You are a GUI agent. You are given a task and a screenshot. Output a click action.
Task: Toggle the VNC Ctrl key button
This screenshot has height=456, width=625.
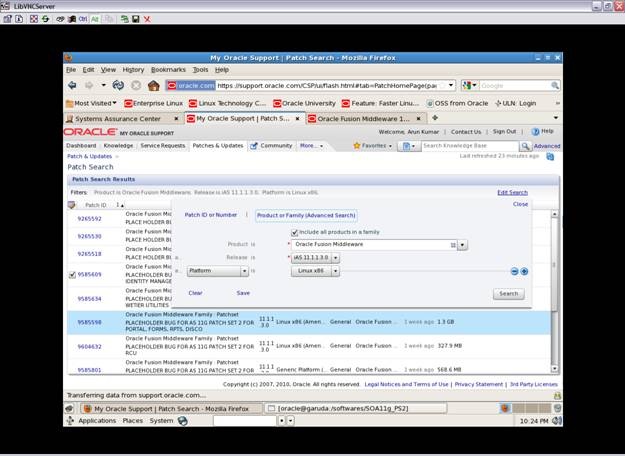pyautogui.click(x=83, y=19)
